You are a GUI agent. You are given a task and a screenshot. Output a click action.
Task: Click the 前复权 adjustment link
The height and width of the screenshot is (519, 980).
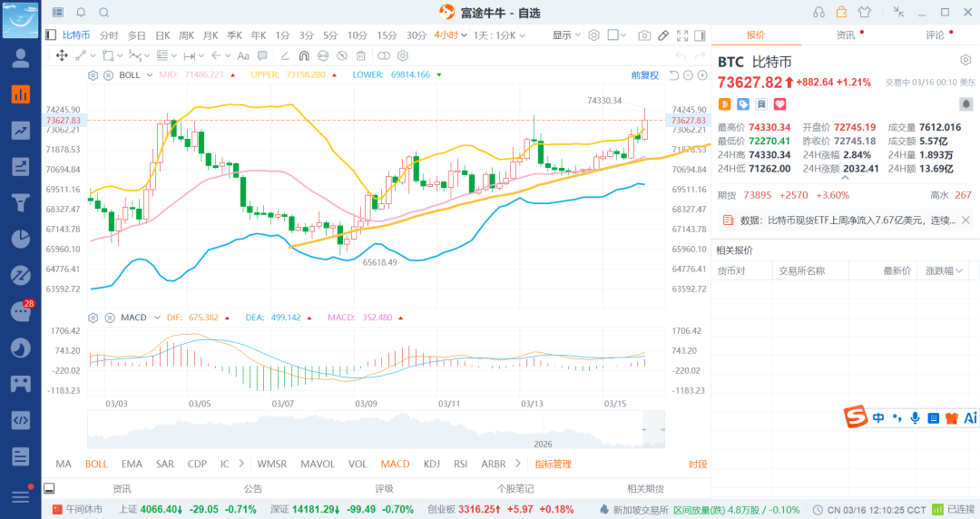[644, 74]
